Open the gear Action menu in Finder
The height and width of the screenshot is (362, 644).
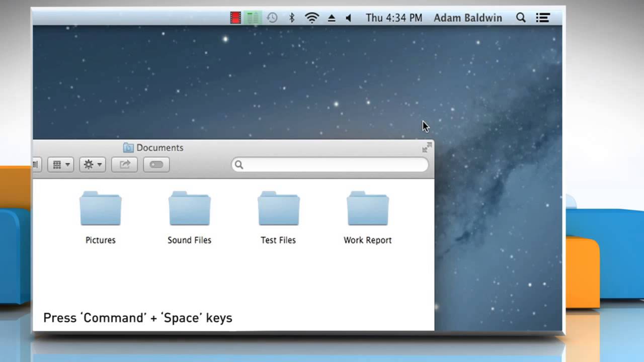pos(93,164)
